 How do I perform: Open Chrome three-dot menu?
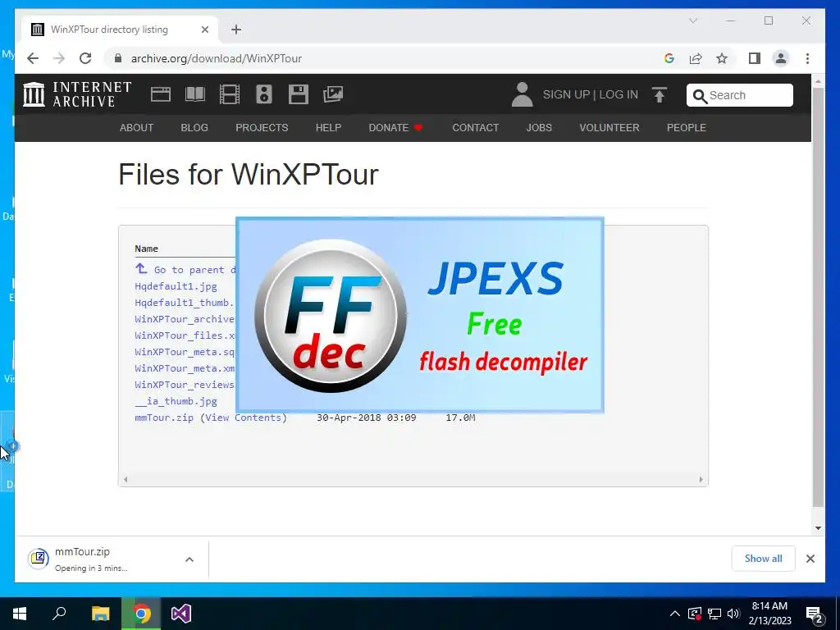[807, 58]
